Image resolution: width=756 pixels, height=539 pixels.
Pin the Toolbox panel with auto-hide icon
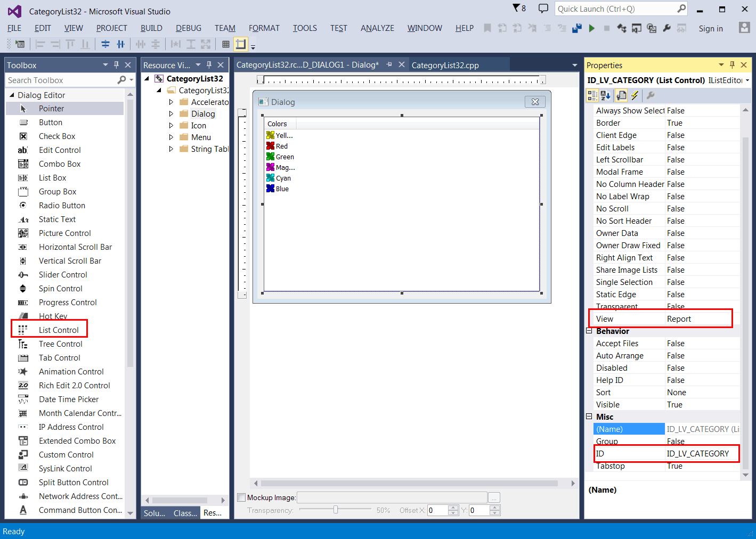pyautogui.click(x=116, y=65)
